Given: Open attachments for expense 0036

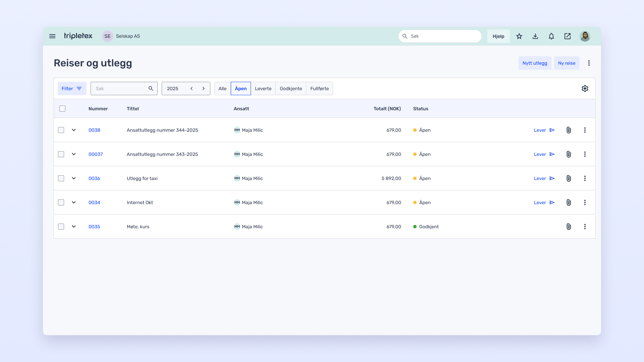Looking at the screenshot, I should pyautogui.click(x=569, y=178).
